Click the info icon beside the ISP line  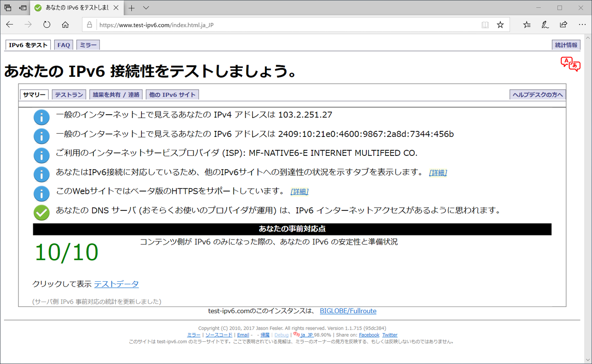point(42,155)
